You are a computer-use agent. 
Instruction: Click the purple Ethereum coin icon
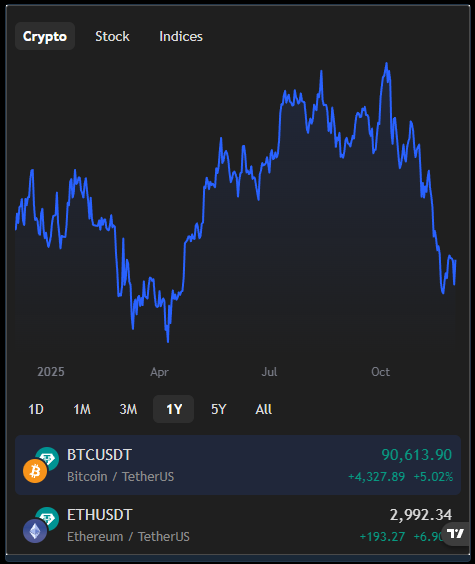pos(35,531)
